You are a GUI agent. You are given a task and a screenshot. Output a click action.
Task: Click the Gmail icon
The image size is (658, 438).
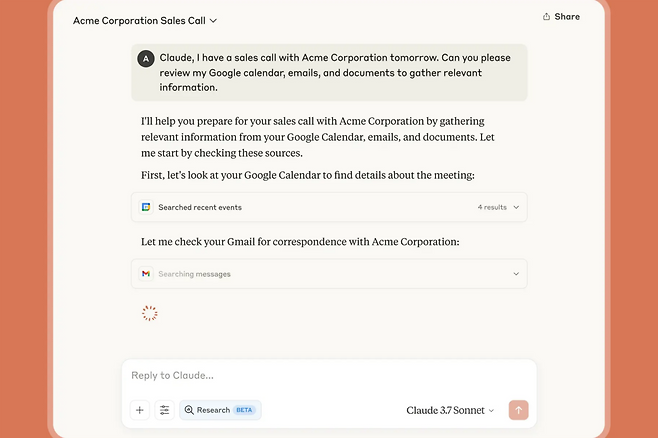coord(146,274)
